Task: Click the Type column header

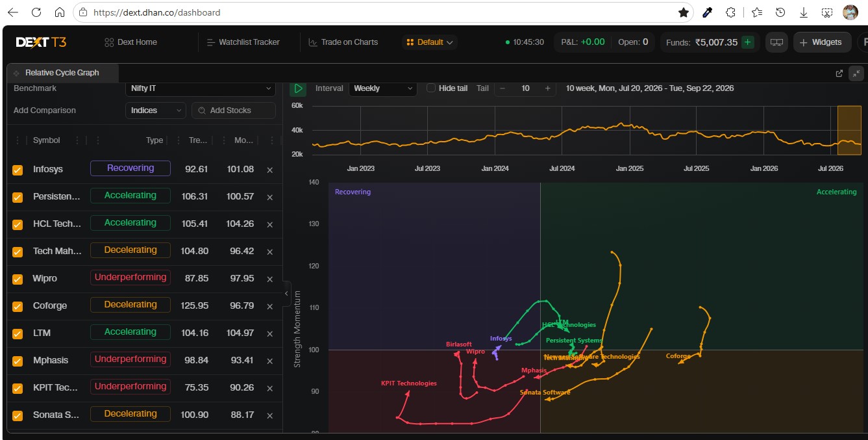Action: pos(155,140)
